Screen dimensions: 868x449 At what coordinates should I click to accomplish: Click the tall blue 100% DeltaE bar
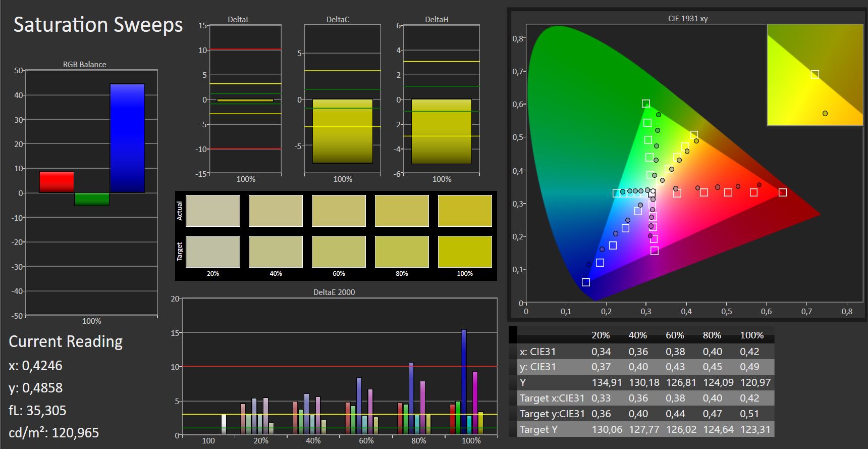(464, 382)
